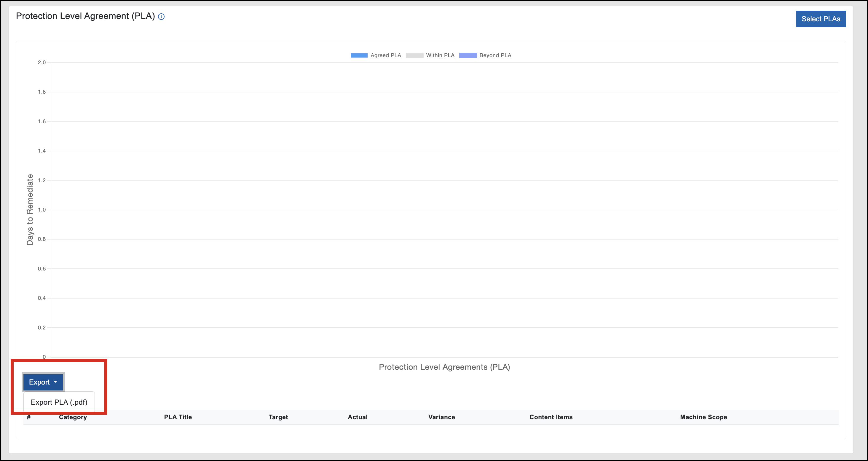The width and height of the screenshot is (868, 461).
Task: Open the Export dropdown button
Action: [x=39, y=382]
